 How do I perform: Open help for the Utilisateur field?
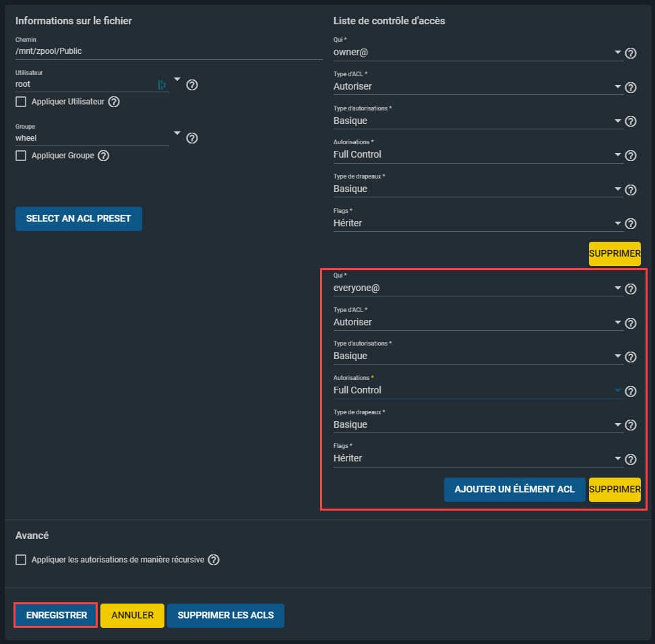[192, 85]
